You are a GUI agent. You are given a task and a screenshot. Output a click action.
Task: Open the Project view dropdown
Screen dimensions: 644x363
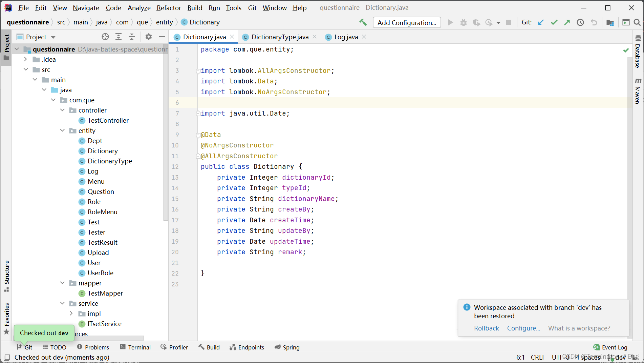point(53,37)
